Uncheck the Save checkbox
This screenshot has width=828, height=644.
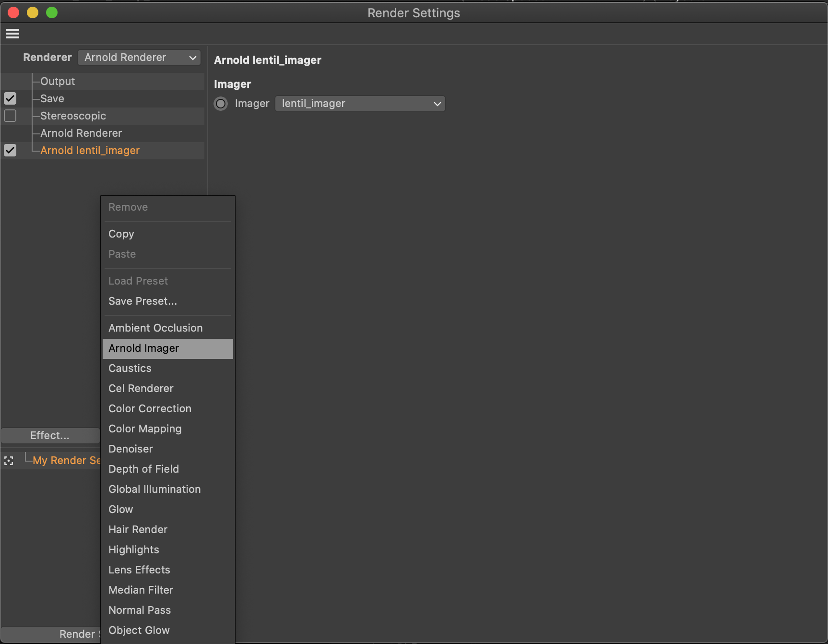(x=10, y=98)
